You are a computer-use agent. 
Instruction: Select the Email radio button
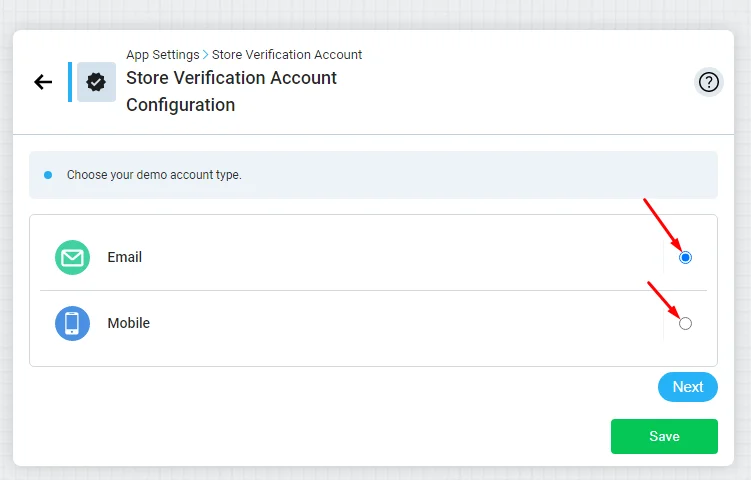click(685, 258)
